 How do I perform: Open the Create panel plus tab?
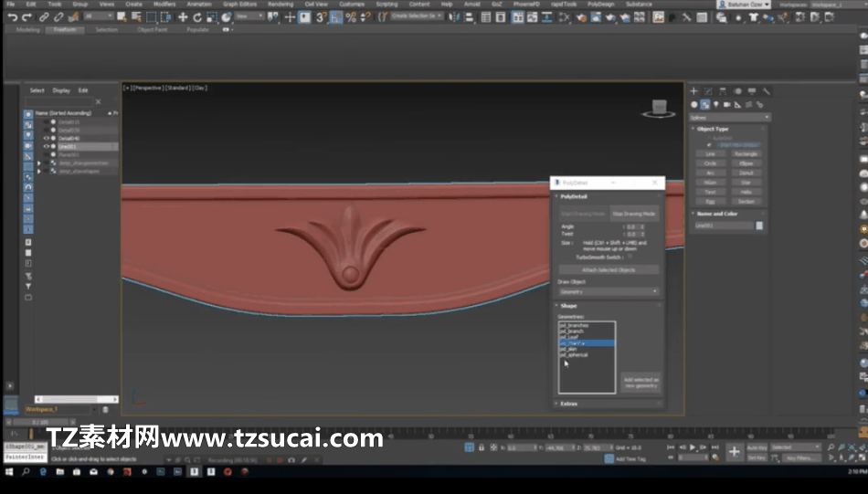coord(693,90)
